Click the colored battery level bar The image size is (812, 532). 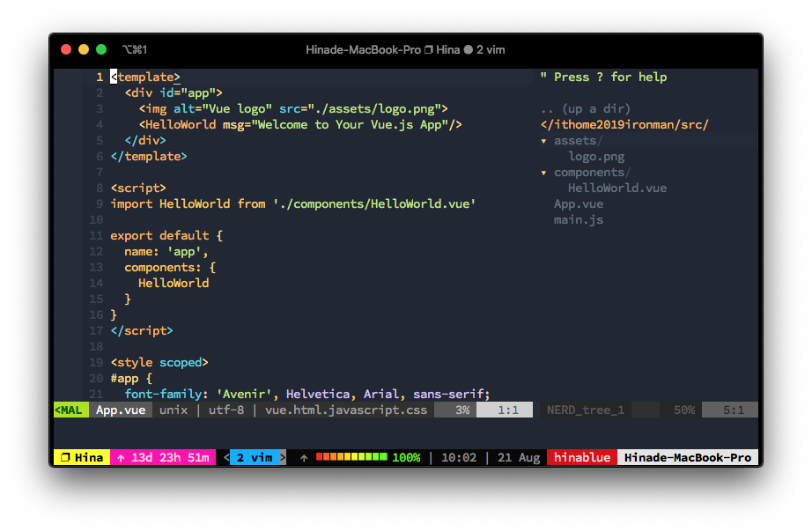point(351,457)
